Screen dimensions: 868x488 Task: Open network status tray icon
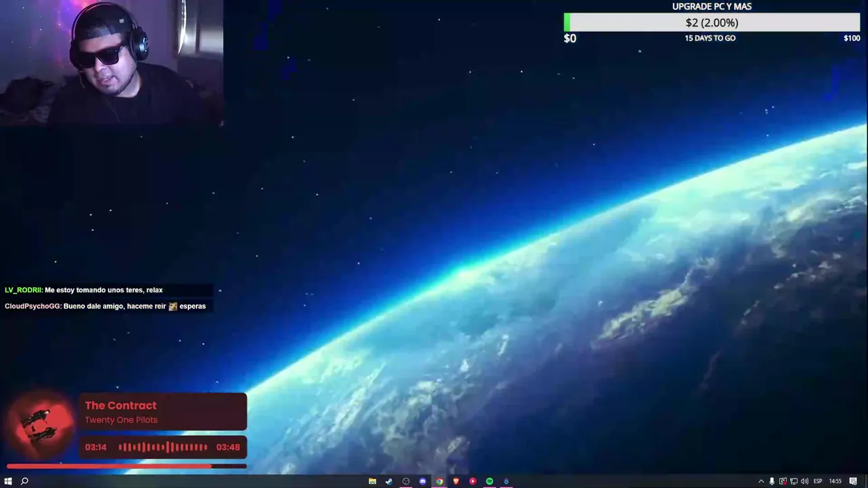(x=794, y=481)
